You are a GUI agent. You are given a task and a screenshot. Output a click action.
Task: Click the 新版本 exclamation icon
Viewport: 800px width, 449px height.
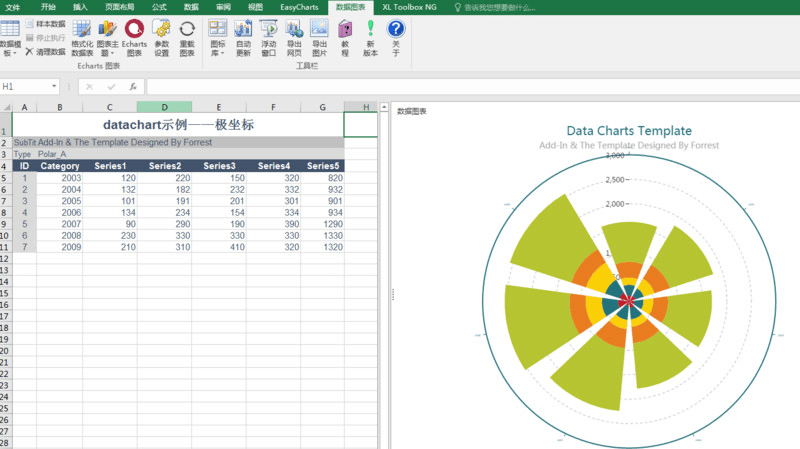click(370, 38)
